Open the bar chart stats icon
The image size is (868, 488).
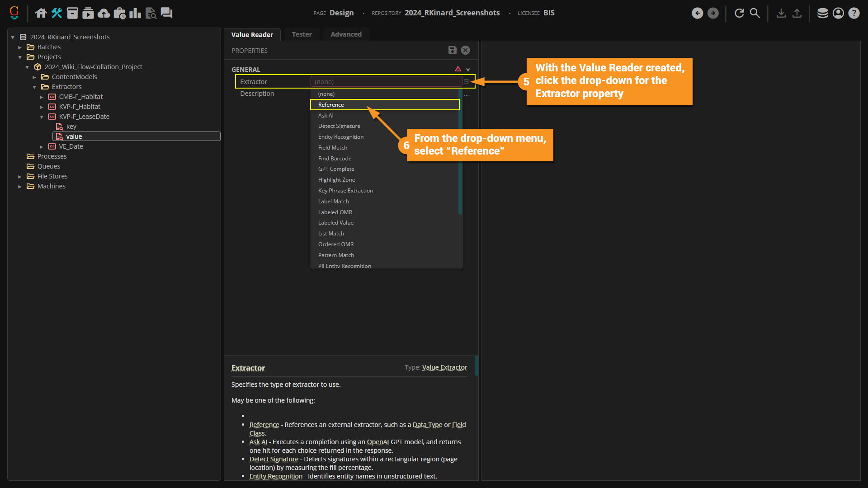pyautogui.click(x=135, y=13)
